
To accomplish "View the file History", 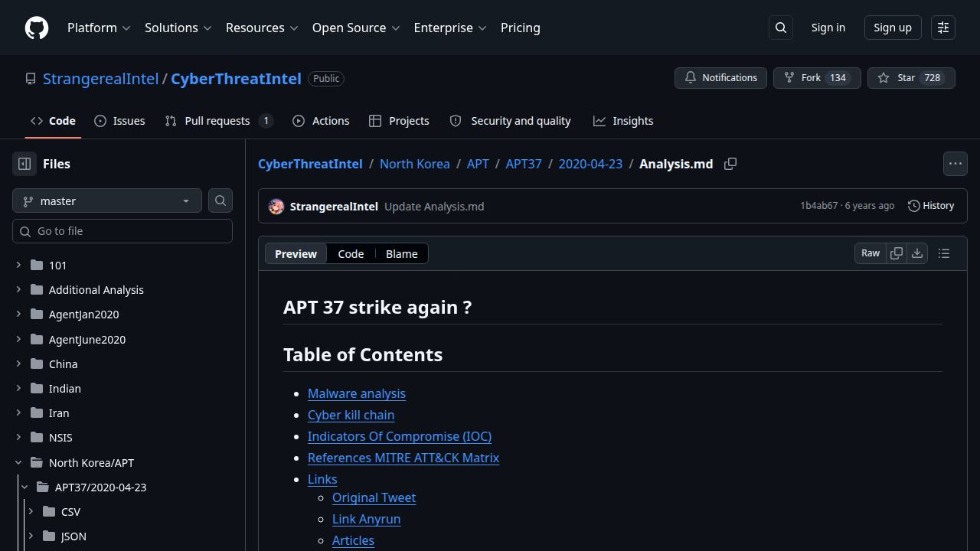I will pyautogui.click(x=931, y=206).
